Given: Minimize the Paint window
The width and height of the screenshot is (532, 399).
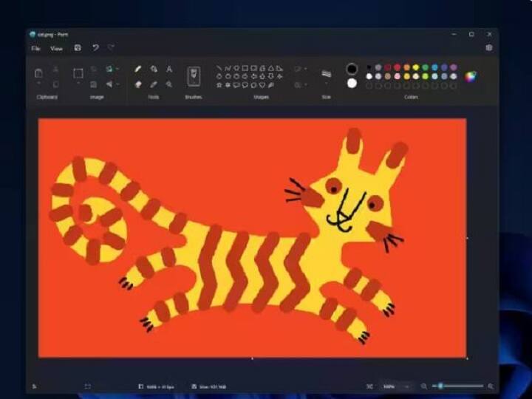Looking at the screenshot, I should click(454, 34).
